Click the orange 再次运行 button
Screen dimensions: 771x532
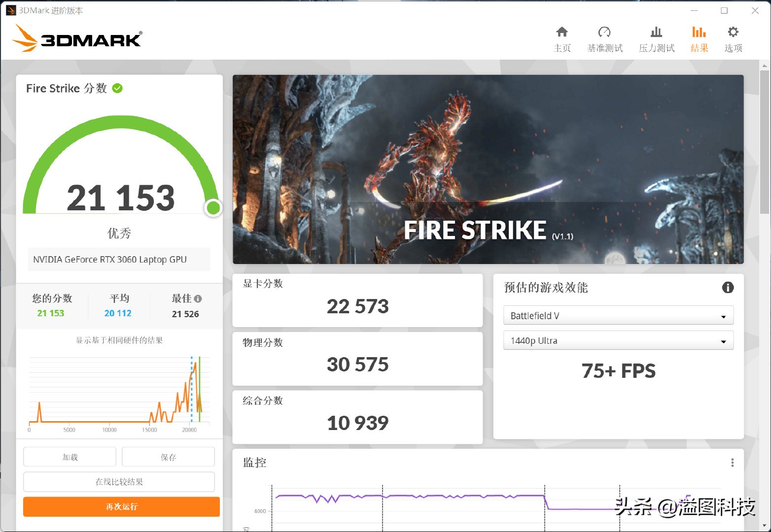point(121,506)
